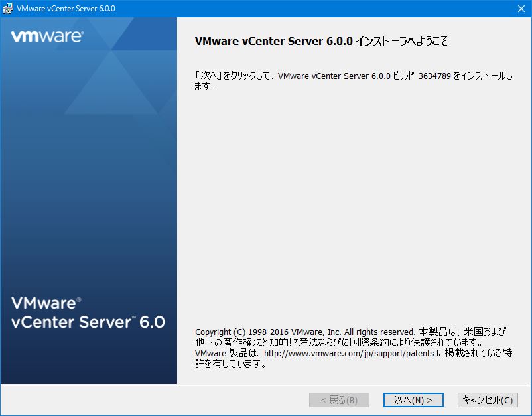The image size is (532, 416).
Task: Click the Copyright (C) 1998-2016 VMware line
Action: coord(350,332)
